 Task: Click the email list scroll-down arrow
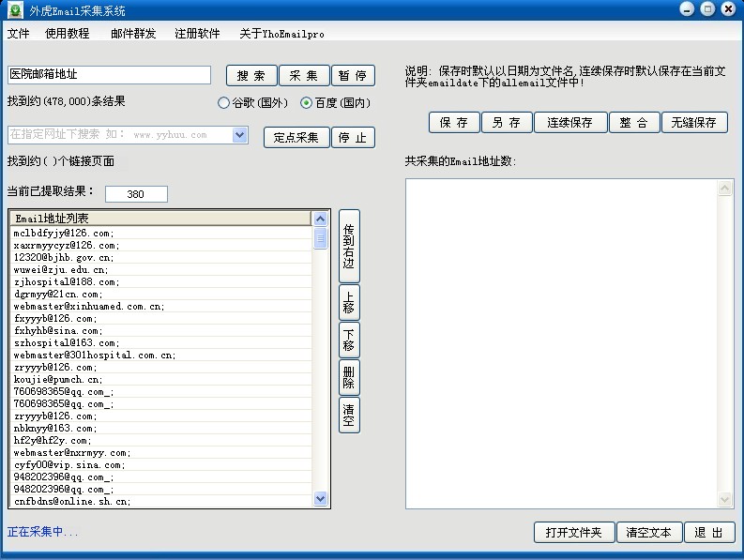321,499
